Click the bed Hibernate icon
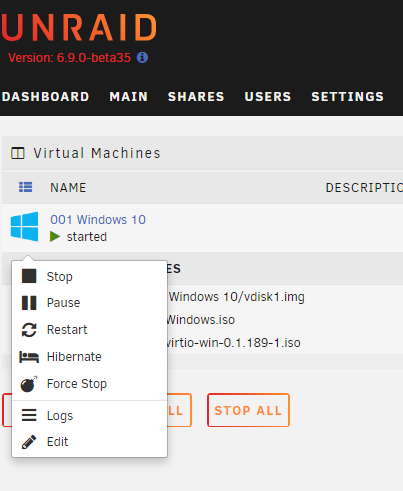The height and width of the screenshot is (491, 403). 29,357
